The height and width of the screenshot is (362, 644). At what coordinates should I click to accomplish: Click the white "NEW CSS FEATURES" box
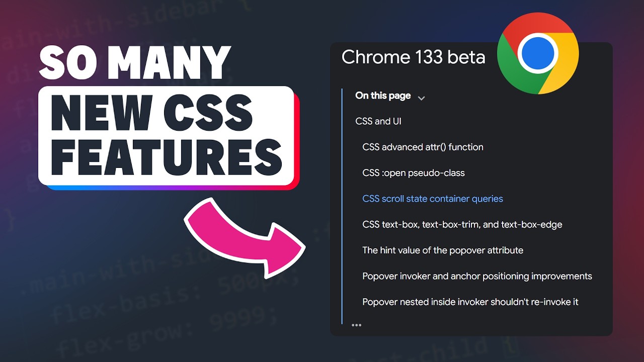click(x=166, y=136)
